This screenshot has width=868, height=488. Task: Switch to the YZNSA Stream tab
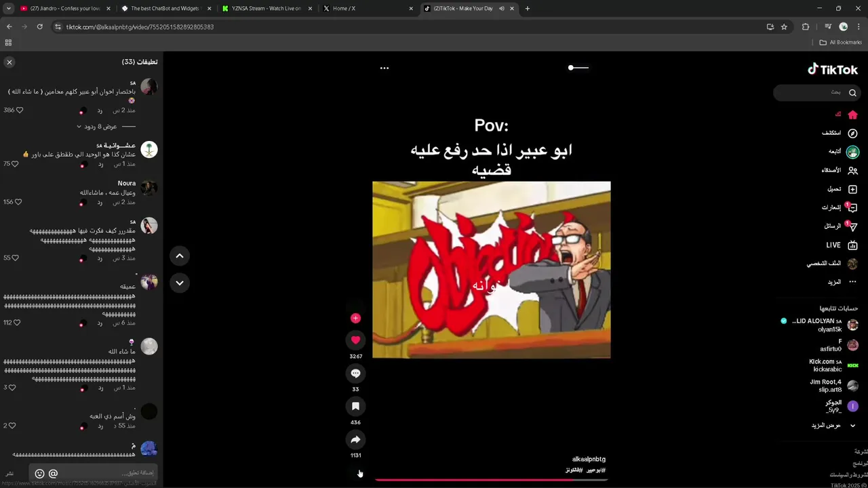pyautogui.click(x=268, y=8)
